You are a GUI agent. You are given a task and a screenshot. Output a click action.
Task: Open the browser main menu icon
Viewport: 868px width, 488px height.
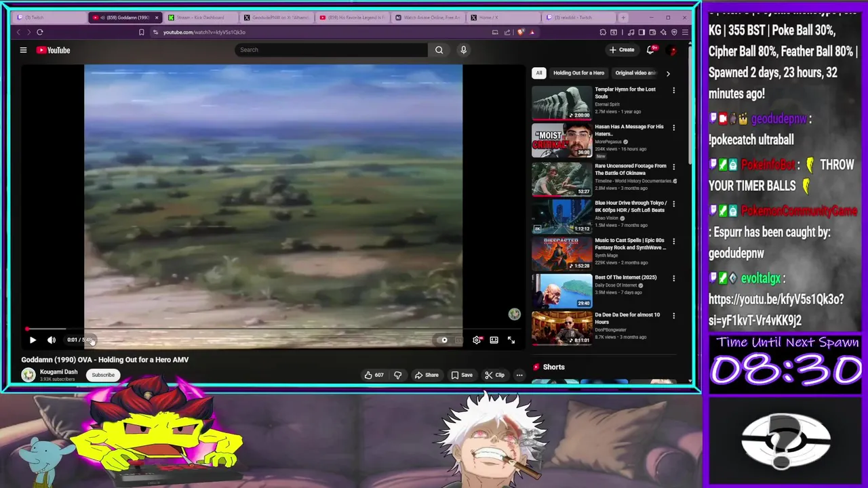click(x=685, y=32)
